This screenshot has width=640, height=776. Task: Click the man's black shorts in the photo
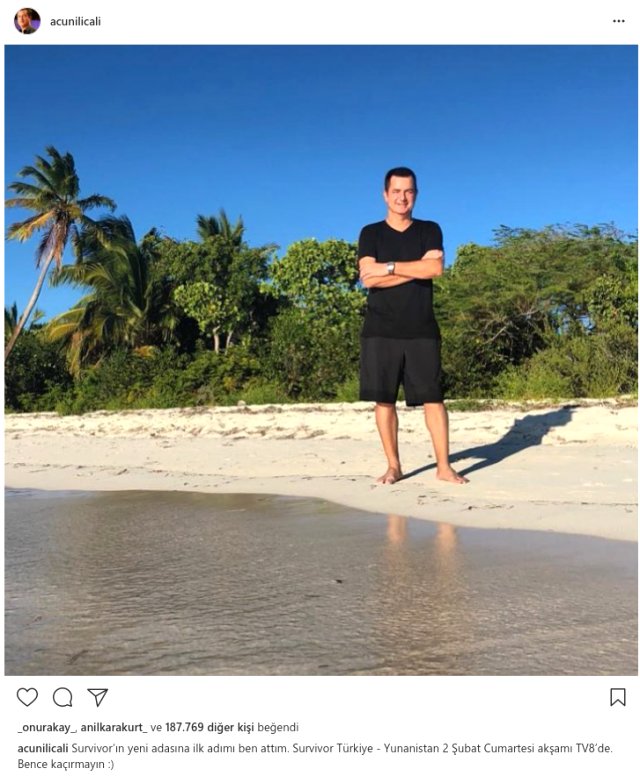click(400, 370)
